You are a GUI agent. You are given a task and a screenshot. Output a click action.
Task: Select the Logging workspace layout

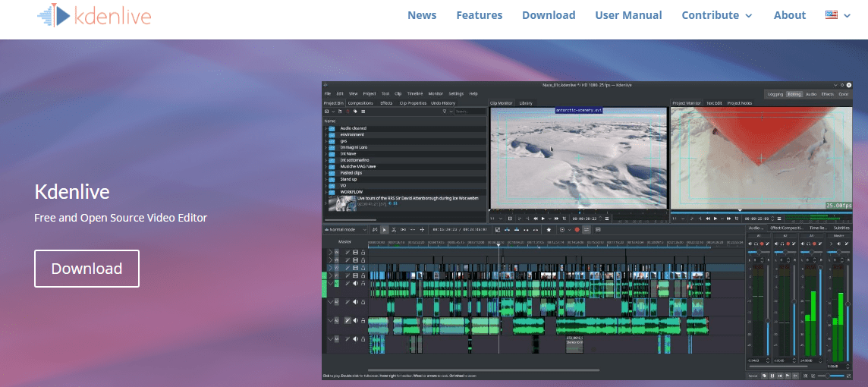pyautogui.click(x=775, y=94)
